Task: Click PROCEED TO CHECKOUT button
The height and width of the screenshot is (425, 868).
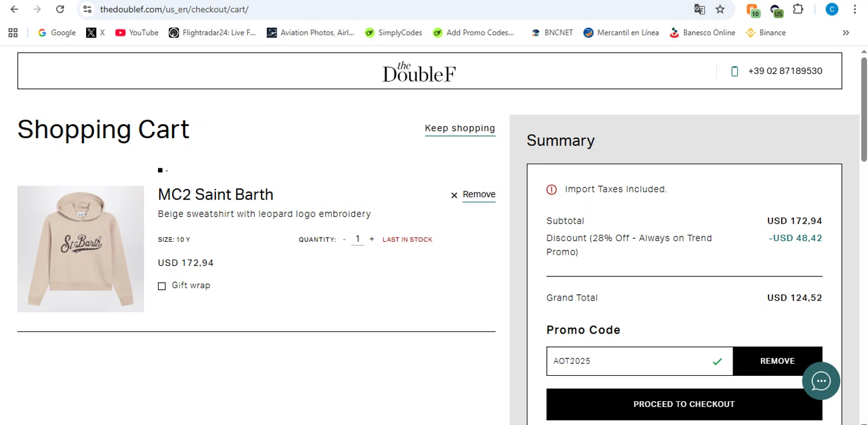Action: pyautogui.click(x=684, y=404)
